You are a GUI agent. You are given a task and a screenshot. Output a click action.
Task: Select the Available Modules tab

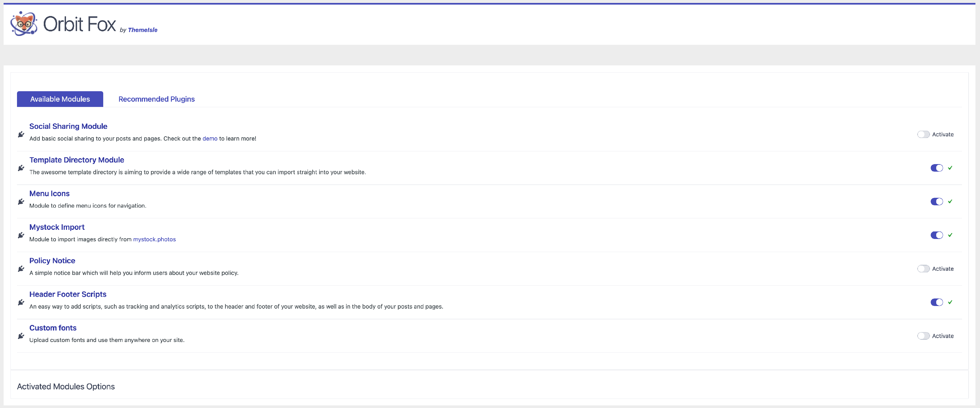point(60,99)
